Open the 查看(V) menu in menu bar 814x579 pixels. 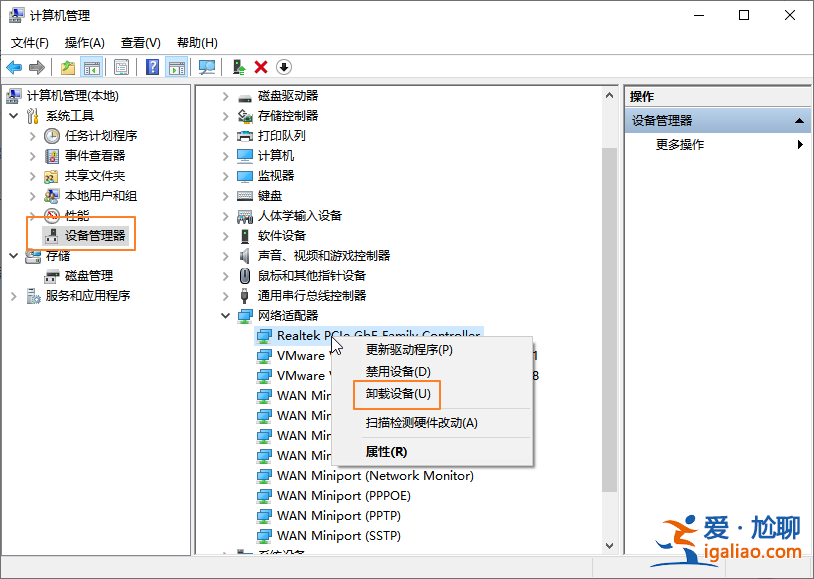coord(140,43)
